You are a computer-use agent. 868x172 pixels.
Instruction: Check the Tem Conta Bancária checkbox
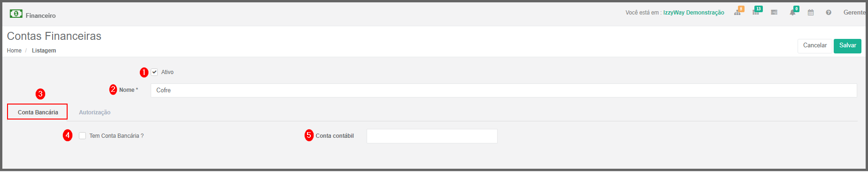click(x=83, y=136)
